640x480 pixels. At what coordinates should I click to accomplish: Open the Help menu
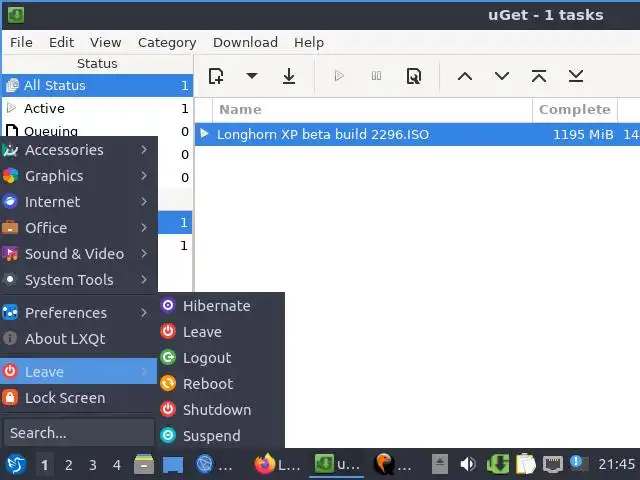(x=309, y=42)
